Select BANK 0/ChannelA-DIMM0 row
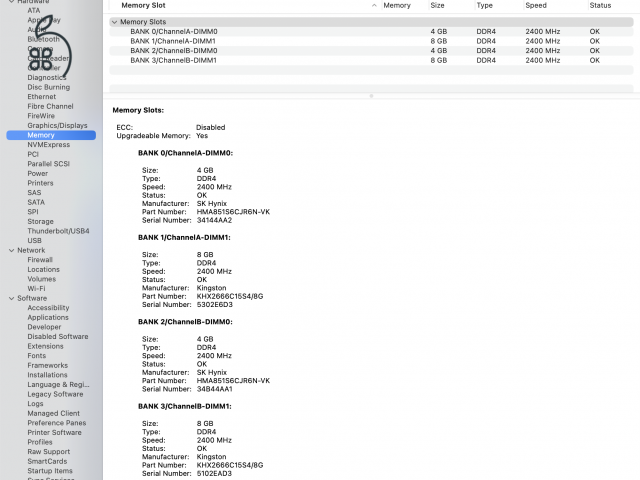 [371, 31]
